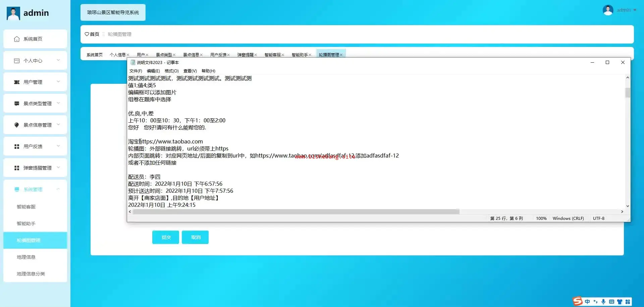644x307 pixels.
Task: Click Notepad vertical scrollbar up arrow
Action: click(x=628, y=77)
